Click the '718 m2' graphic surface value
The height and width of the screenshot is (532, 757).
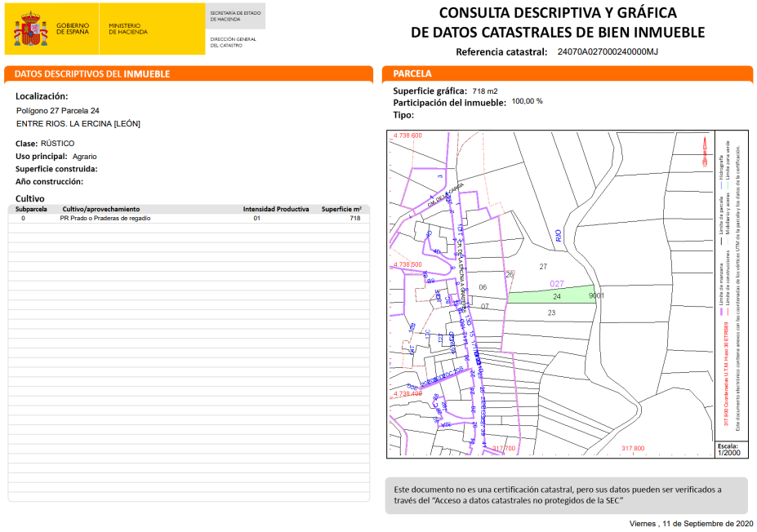click(485, 91)
